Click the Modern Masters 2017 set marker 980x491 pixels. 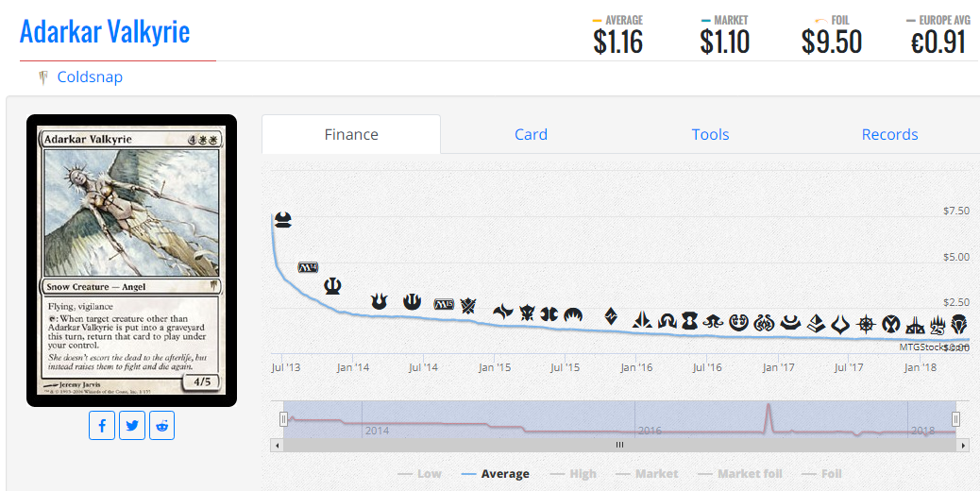(x=790, y=323)
